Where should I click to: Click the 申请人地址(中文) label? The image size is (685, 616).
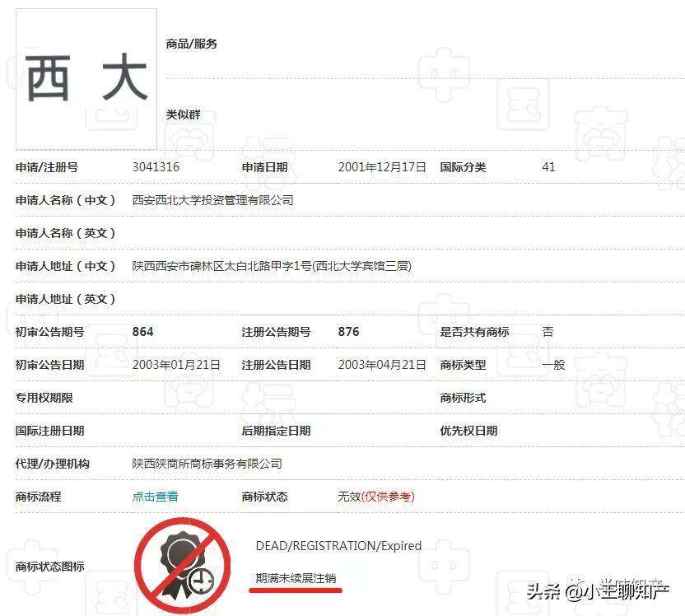coord(66,266)
